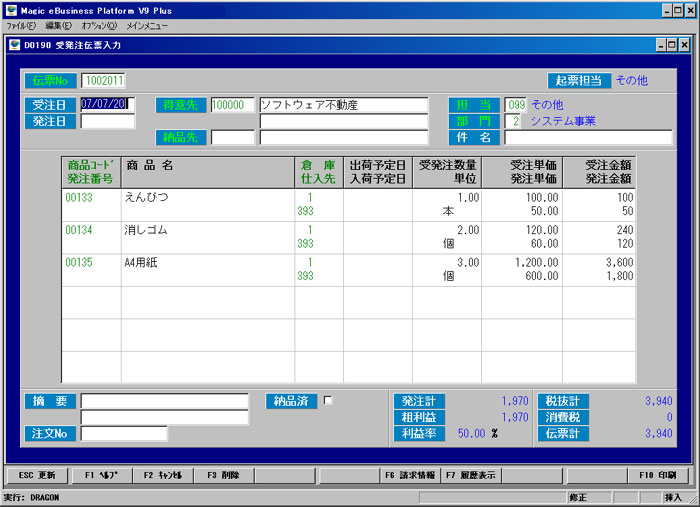This screenshot has width=700, height=507.
Task: Click システム事業 department name
Action: tap(563, 121)
